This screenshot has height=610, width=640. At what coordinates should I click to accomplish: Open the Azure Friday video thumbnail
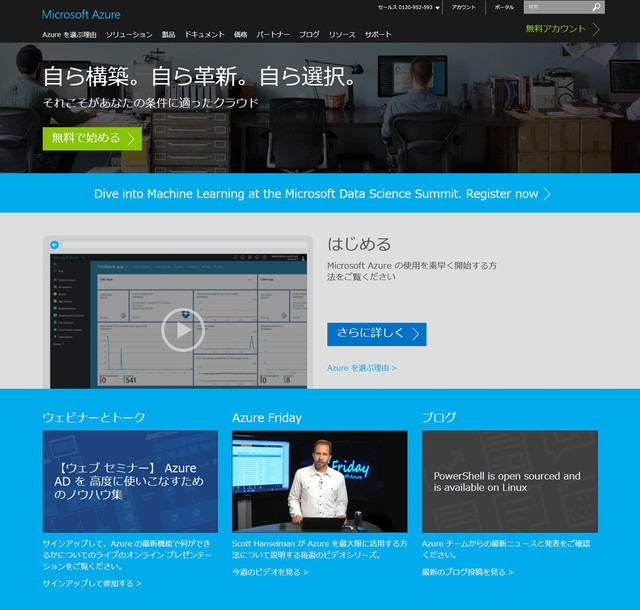[320, 481]
